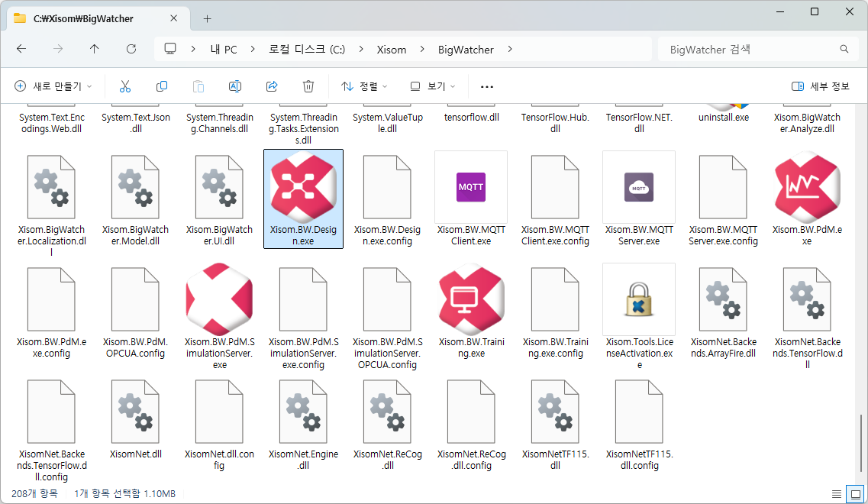Image resolution: width=868 pixels, height=504 pixels.
Task: Expand chevron after 내 PC in address bar
Action: (253, 50)
